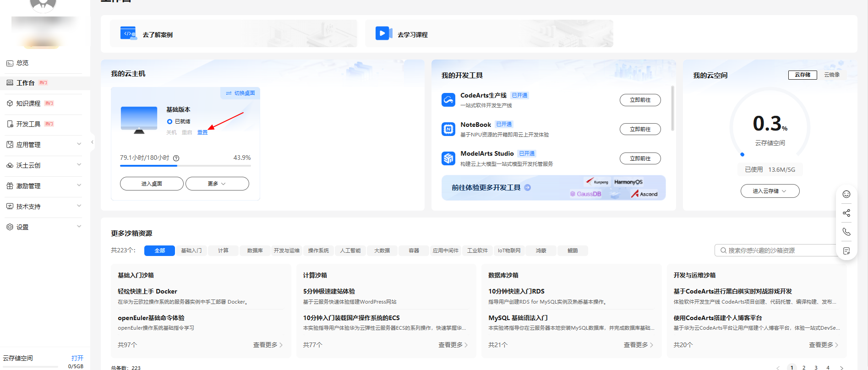Select the 数据库 sandbox filter
Screen dimensions: 868x370
255,250
